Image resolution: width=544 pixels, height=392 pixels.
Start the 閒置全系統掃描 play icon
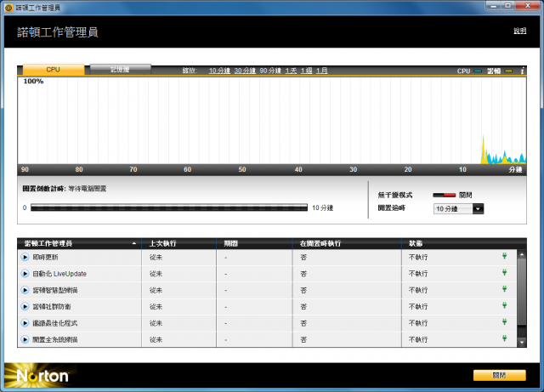click(25, 339)
